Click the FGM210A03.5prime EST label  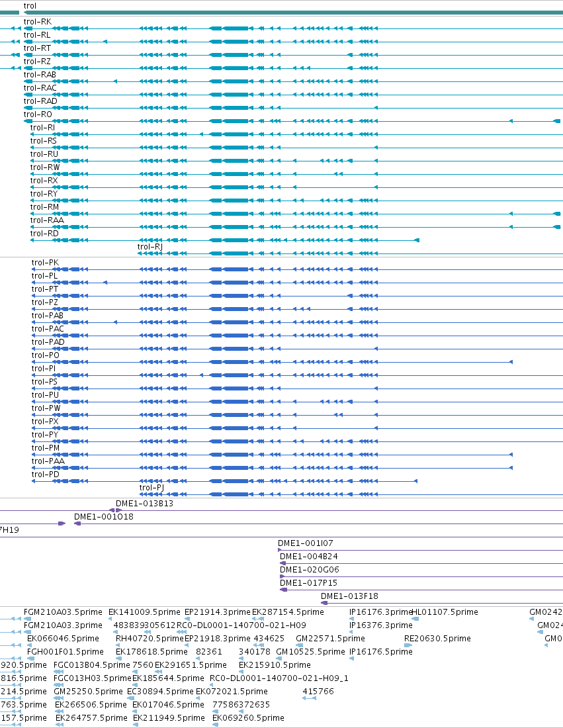coord(63,612)
